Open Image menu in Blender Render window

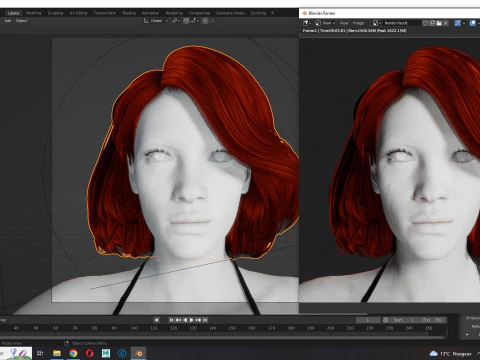click(x=358, y=23)
